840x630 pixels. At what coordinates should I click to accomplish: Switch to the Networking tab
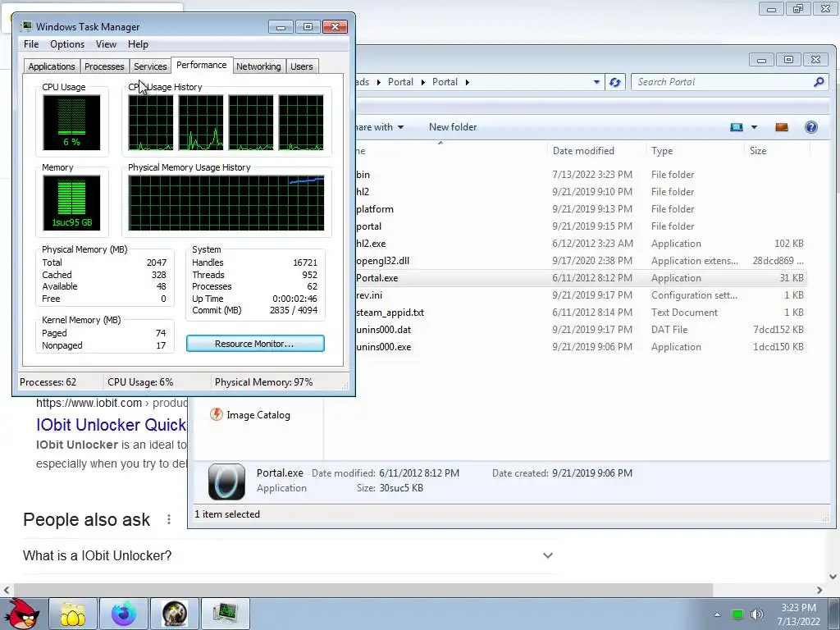(x=258, y=66)
